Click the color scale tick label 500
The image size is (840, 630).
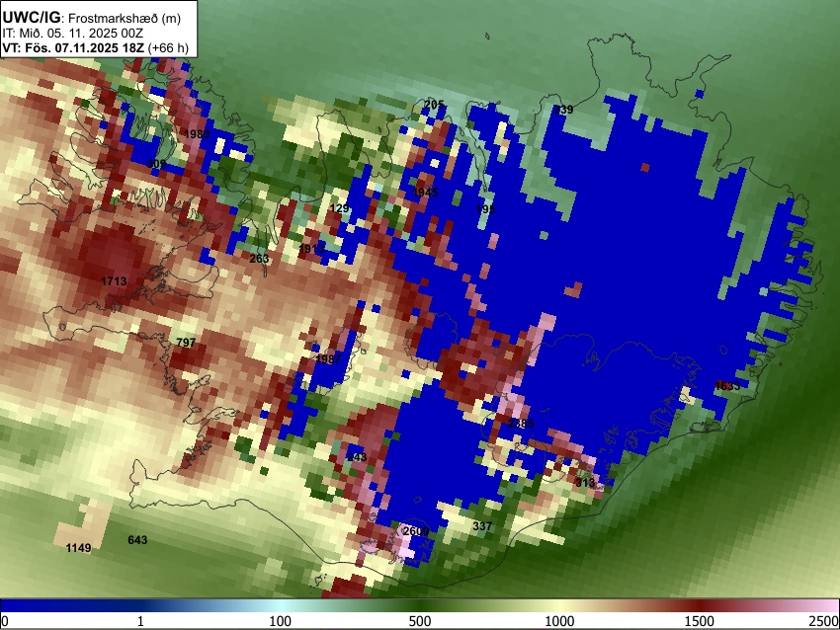(420, 621)
